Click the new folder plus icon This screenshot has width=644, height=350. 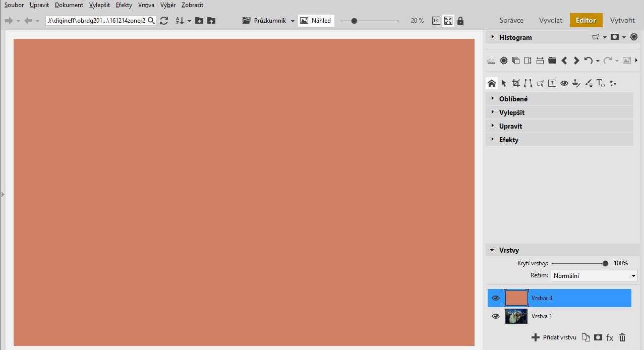[199, 21]
